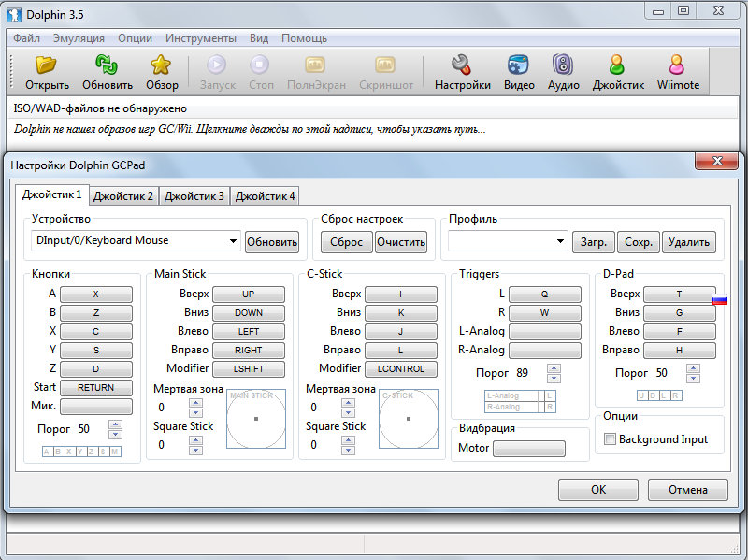Viewport: 748px width, 560px height.
Task: Click the ПолнЭкран fullscreen icon
Action: tap(315, 65)
